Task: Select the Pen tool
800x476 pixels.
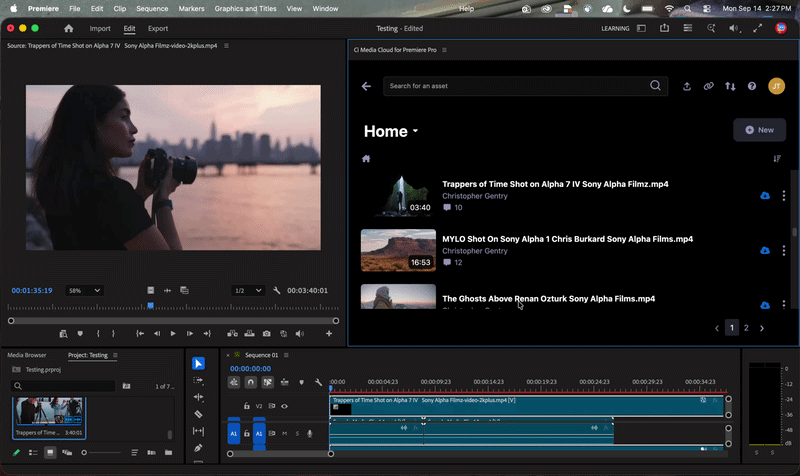Action: point(198,448)
